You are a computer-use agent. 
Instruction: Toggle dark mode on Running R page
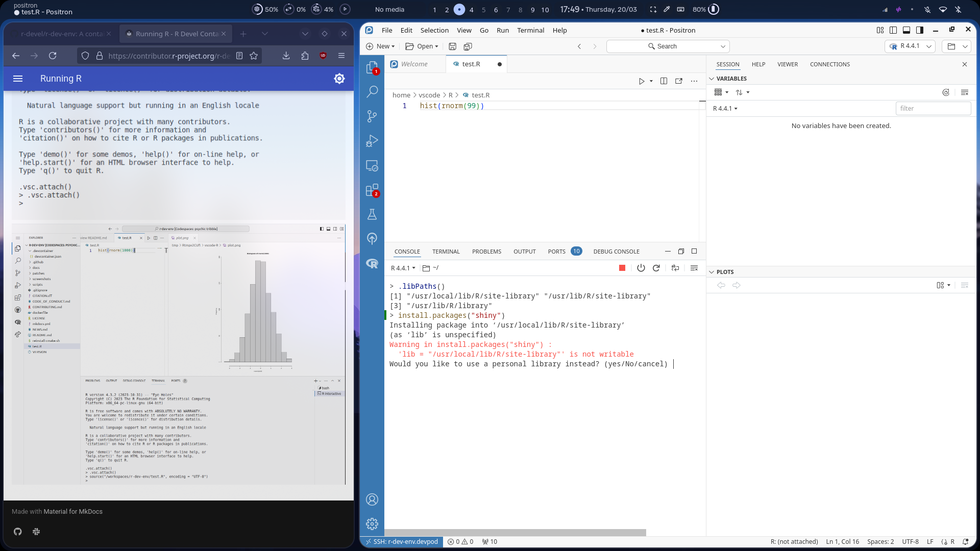[x=339, y=79]
